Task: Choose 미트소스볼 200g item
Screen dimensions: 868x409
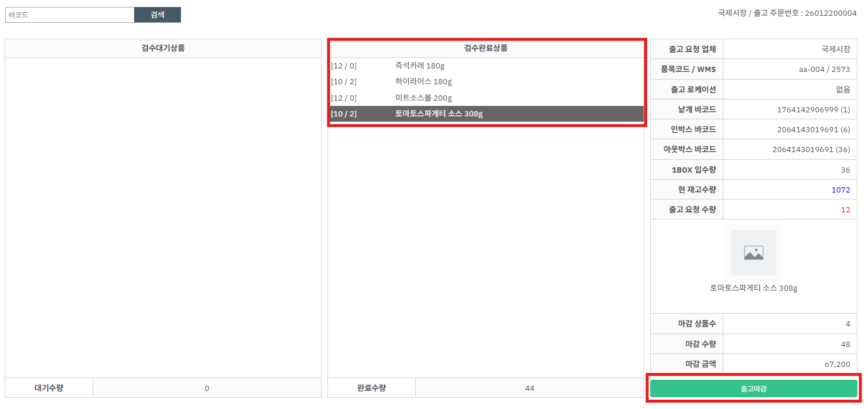Action: (423, 98)
